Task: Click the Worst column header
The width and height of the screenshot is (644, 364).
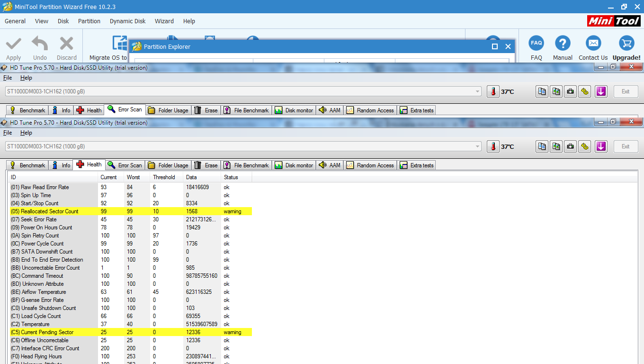Action: tap(137, 177)
